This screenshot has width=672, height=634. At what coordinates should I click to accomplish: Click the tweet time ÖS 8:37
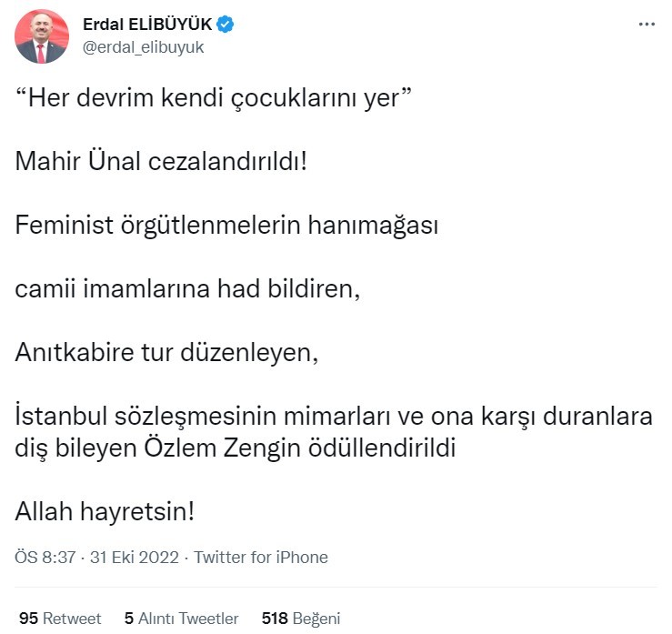click(47, 557)
